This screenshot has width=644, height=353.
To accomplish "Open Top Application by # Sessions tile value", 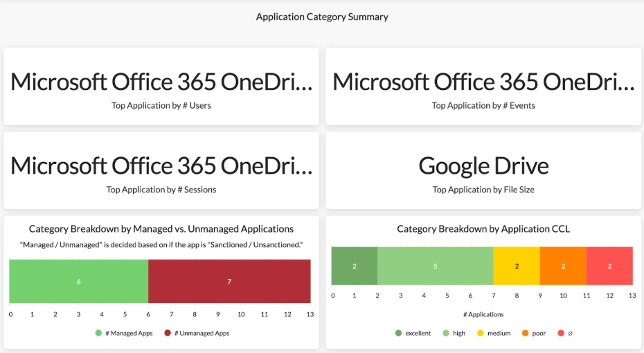I will point(161,166).
